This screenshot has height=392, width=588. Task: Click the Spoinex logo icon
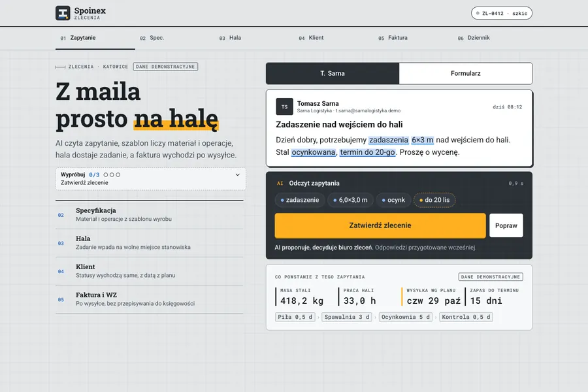pos(63,13)
